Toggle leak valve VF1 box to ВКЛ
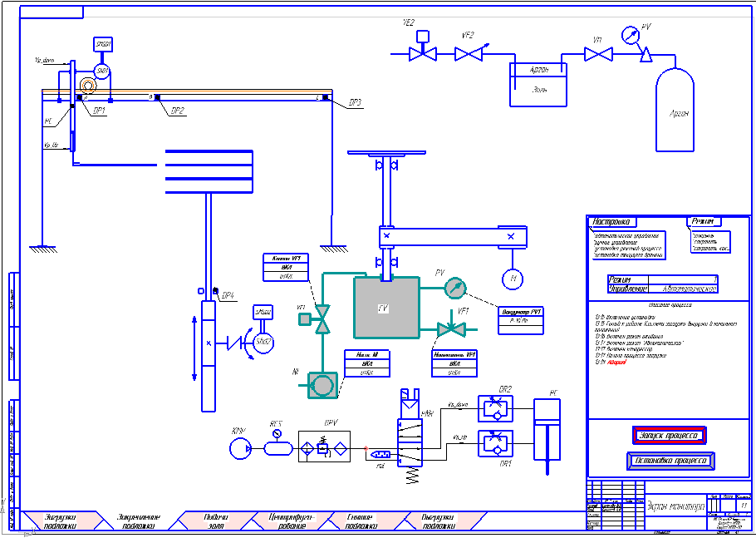This screenshot has height=538, width=756. [454, 364]
